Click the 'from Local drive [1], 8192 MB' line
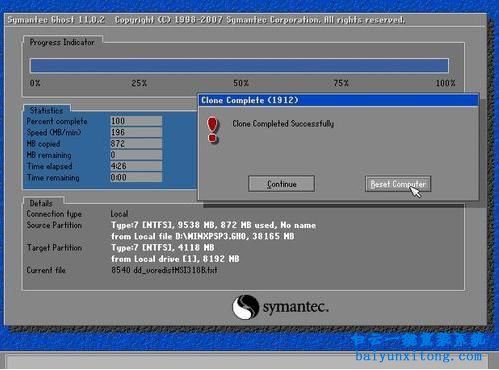Viewport: 499px width, 370px height. (175, 259)
